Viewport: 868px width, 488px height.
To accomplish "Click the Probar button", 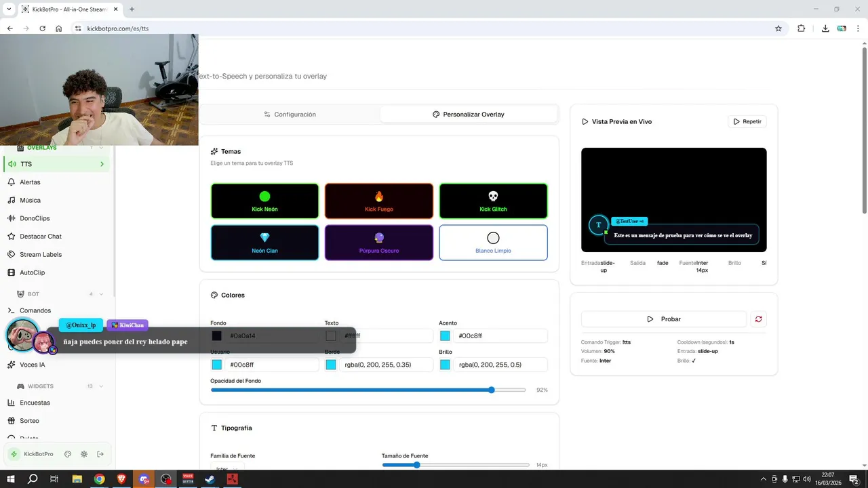I will (x=664, y=319).
